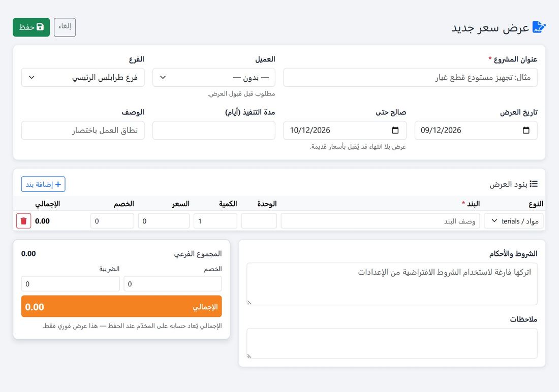Screen dimensions: 559x392
Task: Click the summary الخصم discount input
Action: [173, 284]
